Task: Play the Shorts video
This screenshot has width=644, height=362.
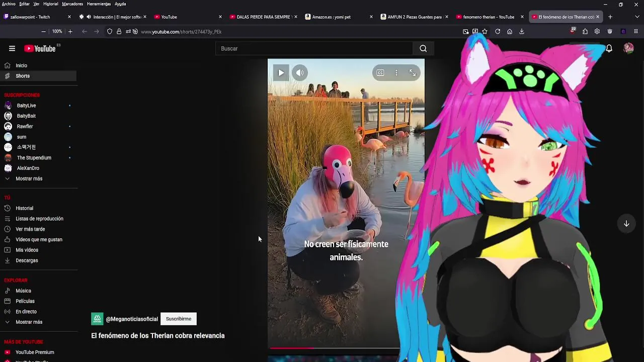Action: coord(281,73)
